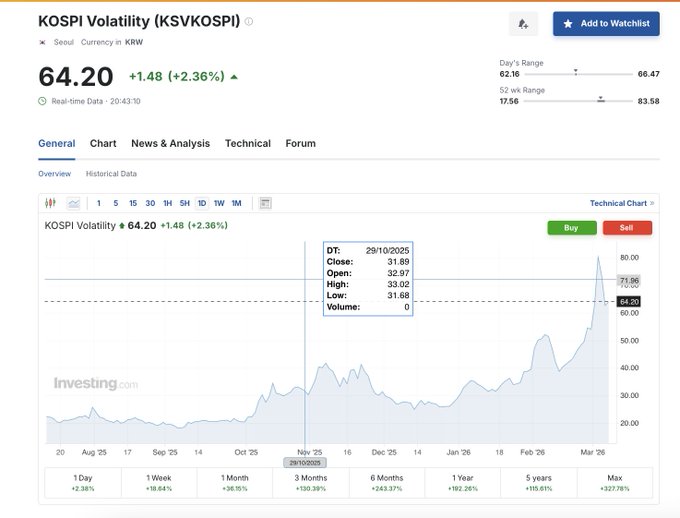Select the 1 Month performance range
The height and width of the screenshot is (518, 680).
point(235,483)
